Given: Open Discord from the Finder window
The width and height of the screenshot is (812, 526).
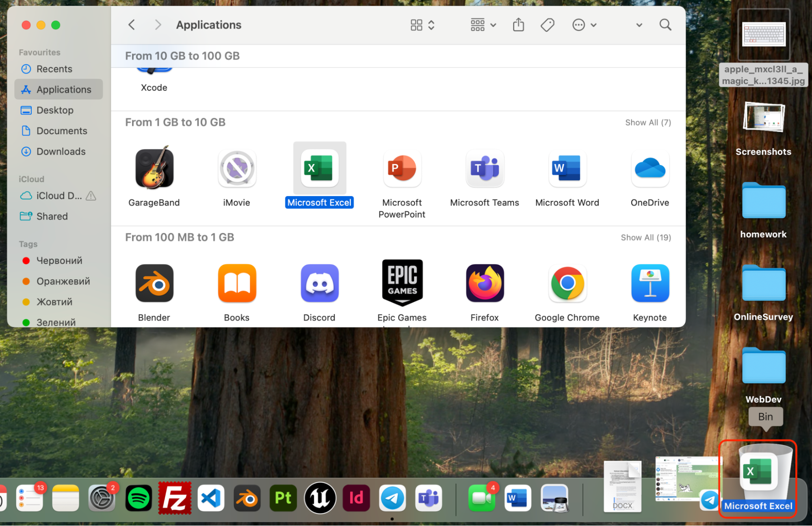Looking at the screenshot, I should point(319,283).
